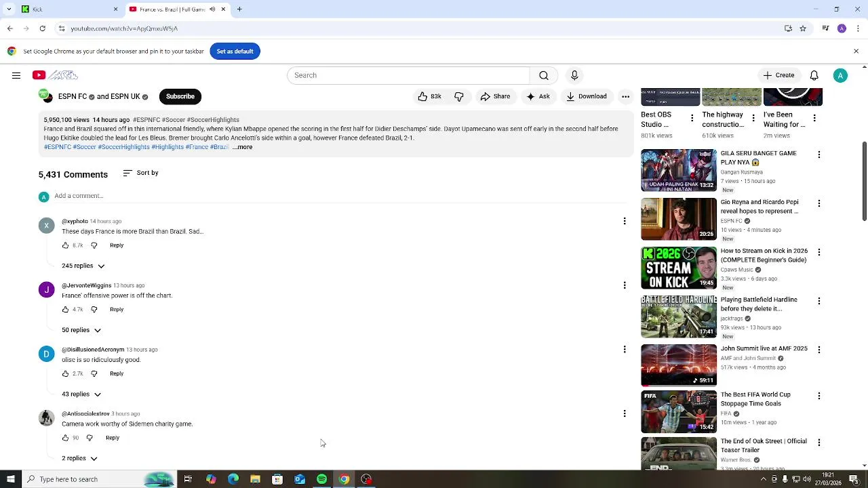Open options menu for @Antisocialextrov comment
Viewport: 868px width, 488px height.
click(625, 413)
